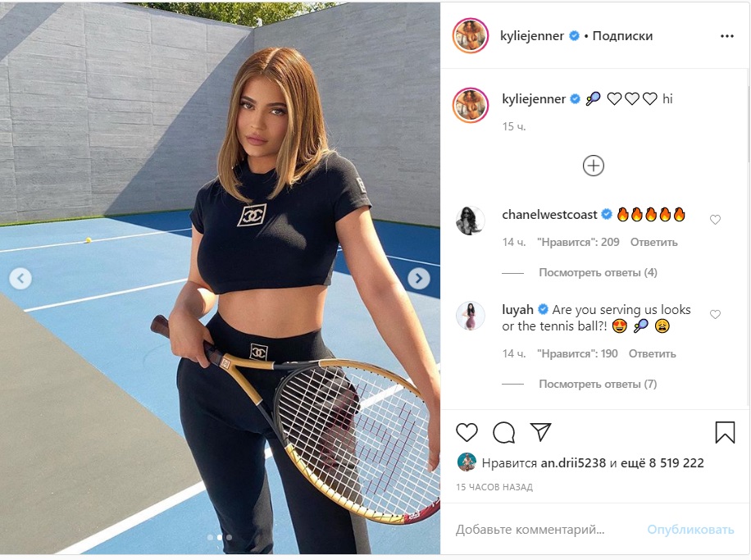Like the post with heart icon
Image resolution: width=751 pixels, height=560 pixels.
coord(467,432)
